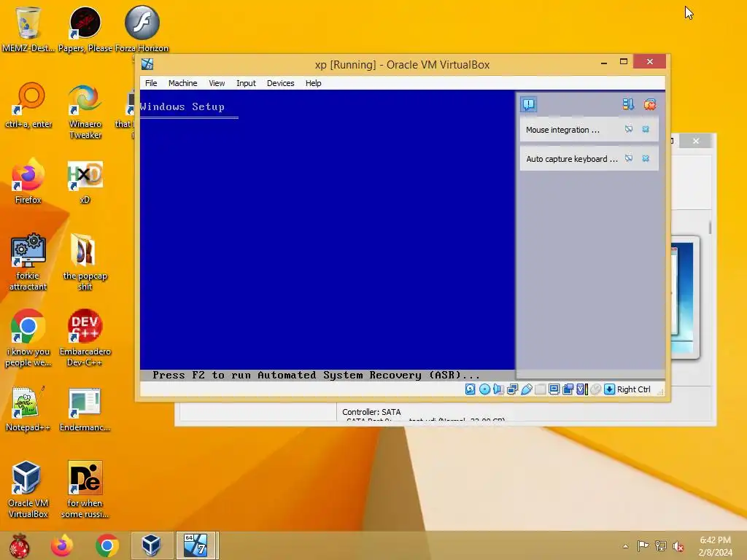Image resolution: width=747 pixels, height=560 pixels.
Task: Dismiss the Mouse integration notification
Action: pyautogui.click(x=646, y=129)
